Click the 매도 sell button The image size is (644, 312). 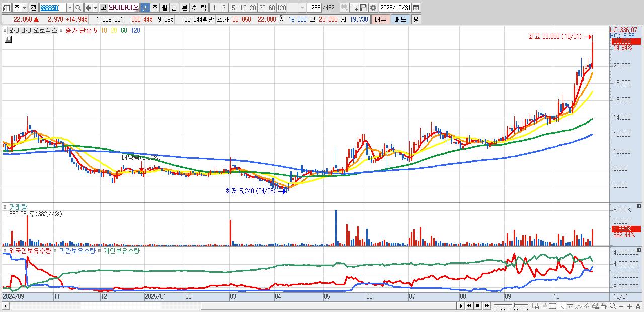[400, 19]
